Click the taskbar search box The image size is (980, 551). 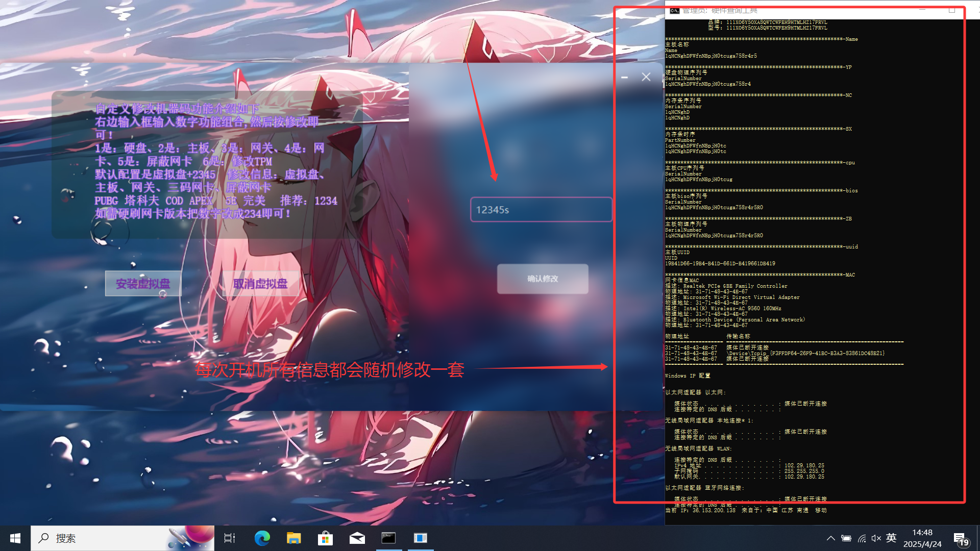[x=122, y=538]
